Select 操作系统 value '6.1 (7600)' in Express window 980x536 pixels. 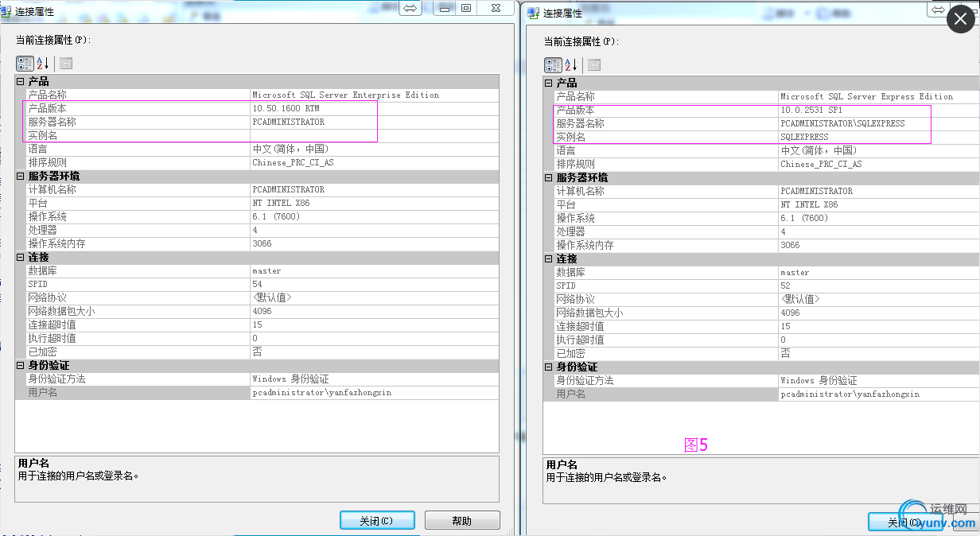click(803, 218)
